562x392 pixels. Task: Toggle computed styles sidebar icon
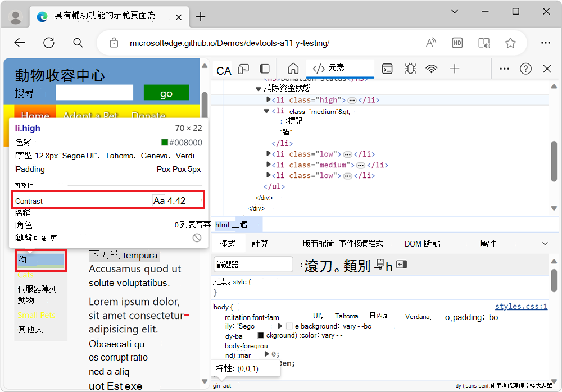pyautogui.click(x=401, y=265)
